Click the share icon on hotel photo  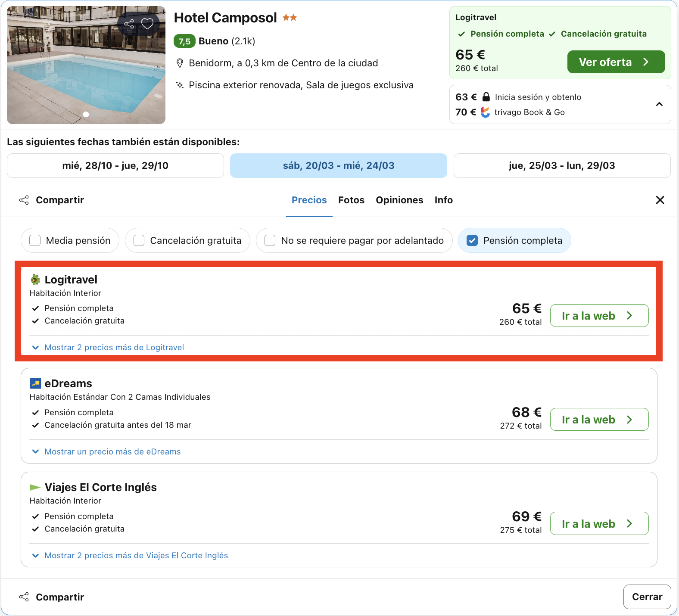pyautogui.click(x=129, y=24)
